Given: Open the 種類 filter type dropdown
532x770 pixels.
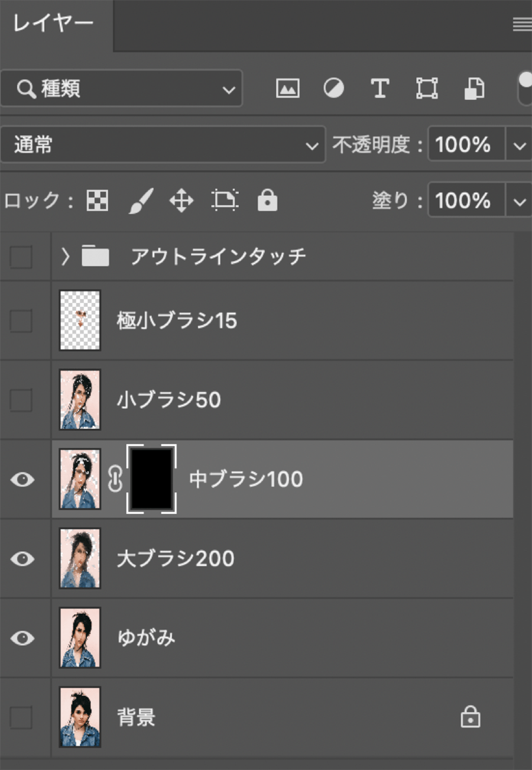Looking at the screenshot, I should click(x=121, y=89).
